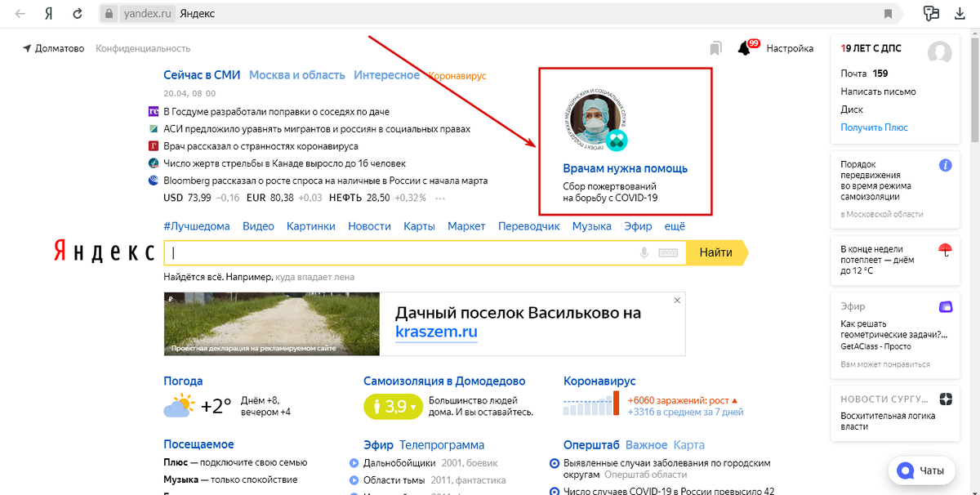This screenshot has width=980, height=495.
Task: Select the 'Москва и область' news tab
Action: click(x=297, y=75)
